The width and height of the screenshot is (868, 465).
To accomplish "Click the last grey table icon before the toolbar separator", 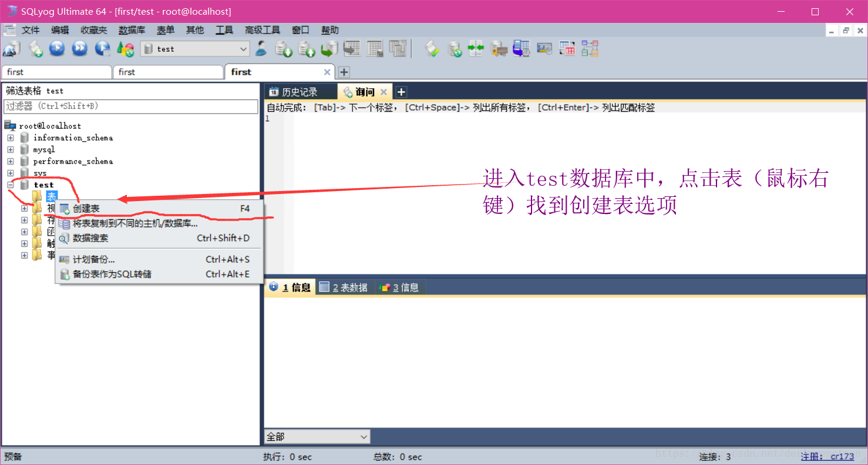I will click(398, 49).
